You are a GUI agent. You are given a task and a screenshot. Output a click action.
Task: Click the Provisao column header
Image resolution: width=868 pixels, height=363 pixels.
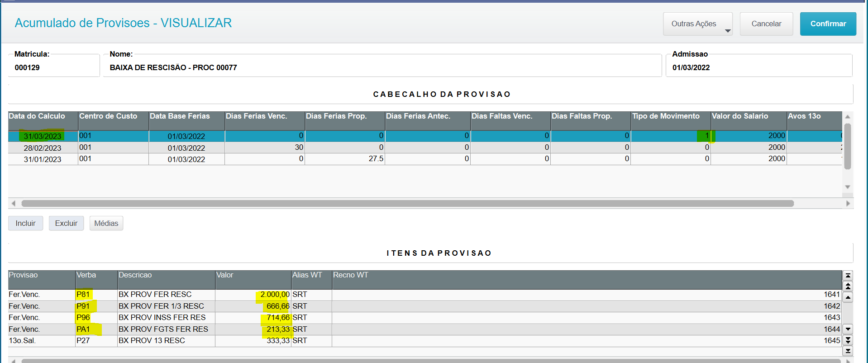point(42,280)
